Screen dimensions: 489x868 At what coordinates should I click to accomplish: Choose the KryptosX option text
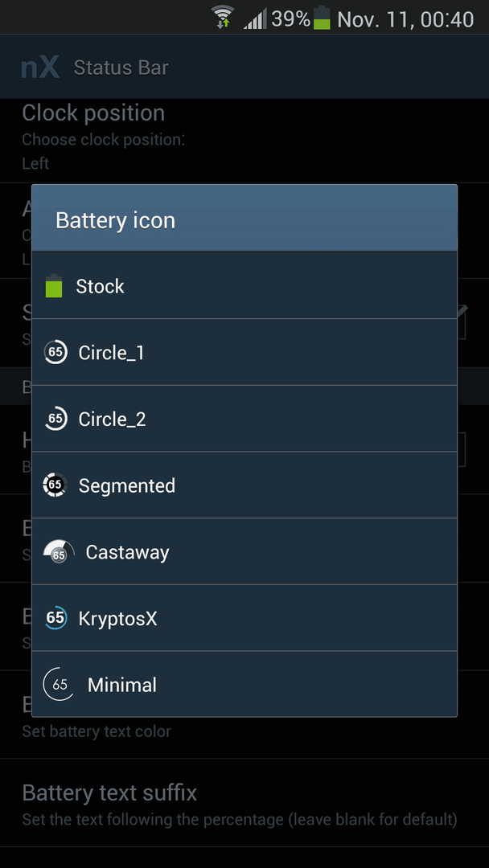pyautogui.click(x=118, y=618)
